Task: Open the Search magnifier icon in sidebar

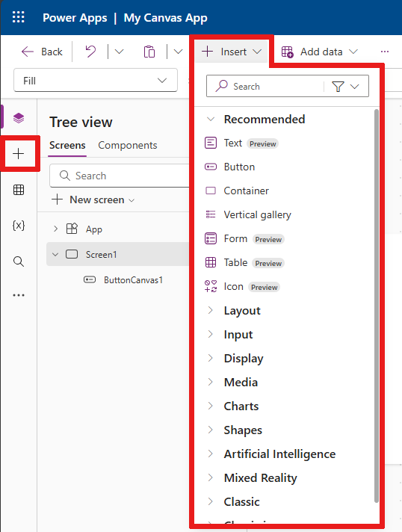Action: (x=19, y=262)
